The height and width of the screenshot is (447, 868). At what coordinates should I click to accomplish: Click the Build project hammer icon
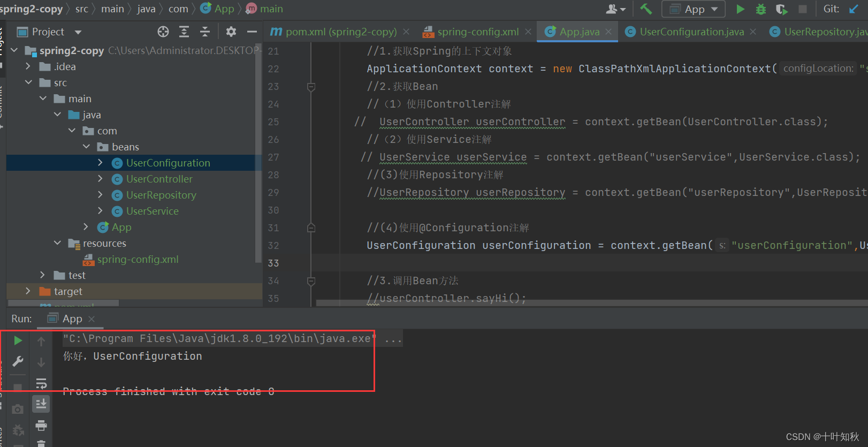646,9
